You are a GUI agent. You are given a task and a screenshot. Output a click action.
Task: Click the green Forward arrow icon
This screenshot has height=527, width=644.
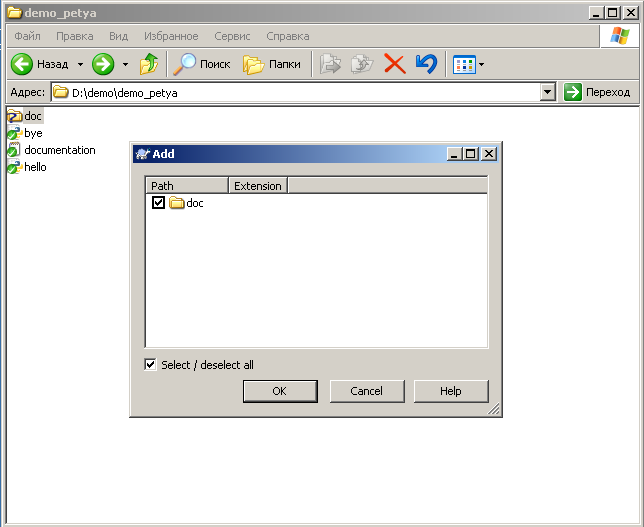pos(103,64)
